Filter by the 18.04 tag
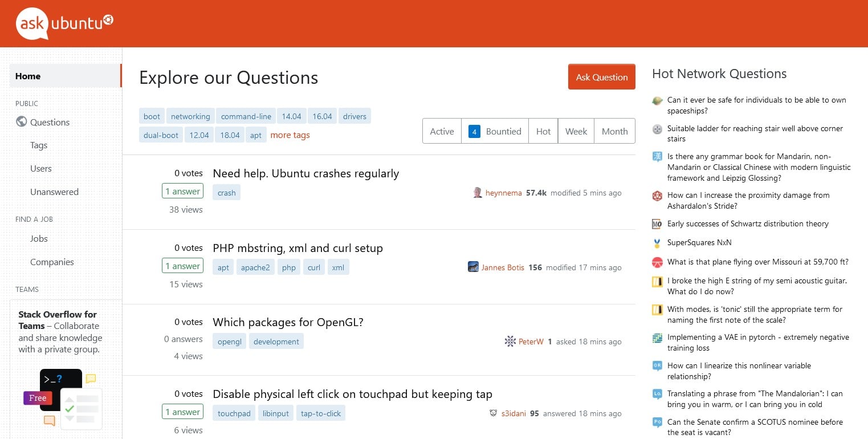 click(230, 135)
